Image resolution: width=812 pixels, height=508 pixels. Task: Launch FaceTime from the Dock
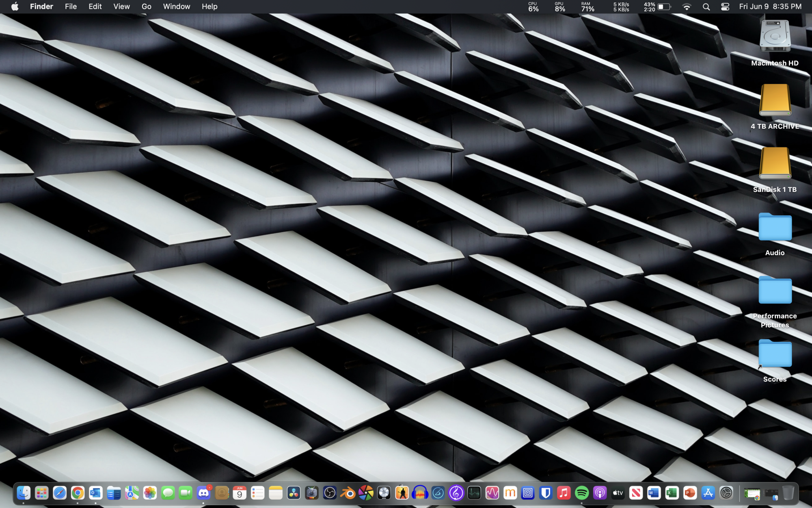186,493
